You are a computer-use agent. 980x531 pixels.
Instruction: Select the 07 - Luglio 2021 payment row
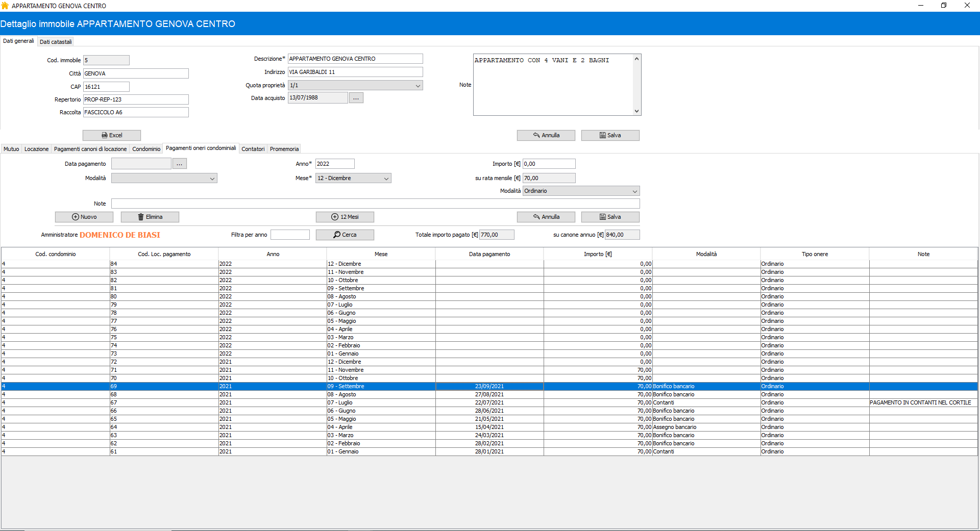[381, 402]
